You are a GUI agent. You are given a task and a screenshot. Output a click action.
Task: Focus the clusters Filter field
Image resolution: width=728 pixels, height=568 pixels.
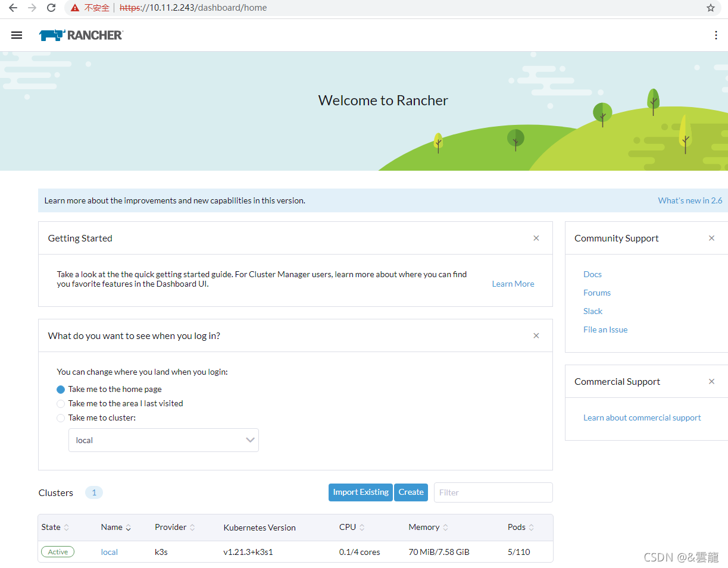493,492
